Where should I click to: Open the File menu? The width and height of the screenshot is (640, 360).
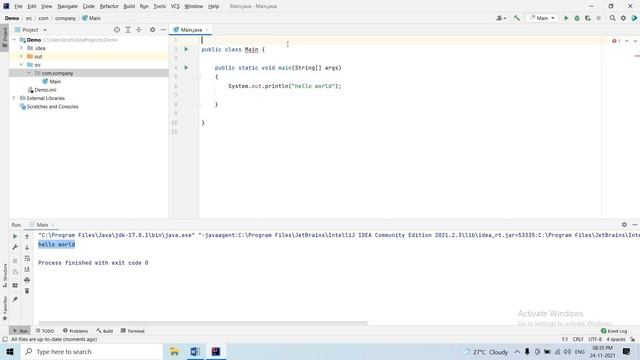[18, 6]
